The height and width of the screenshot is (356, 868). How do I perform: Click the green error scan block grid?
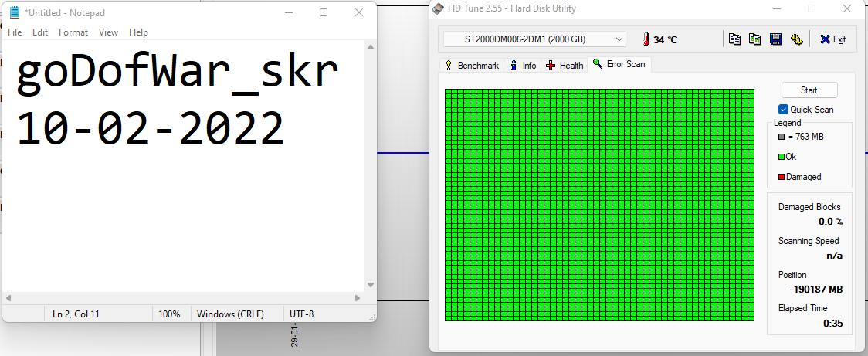(599, 205)
